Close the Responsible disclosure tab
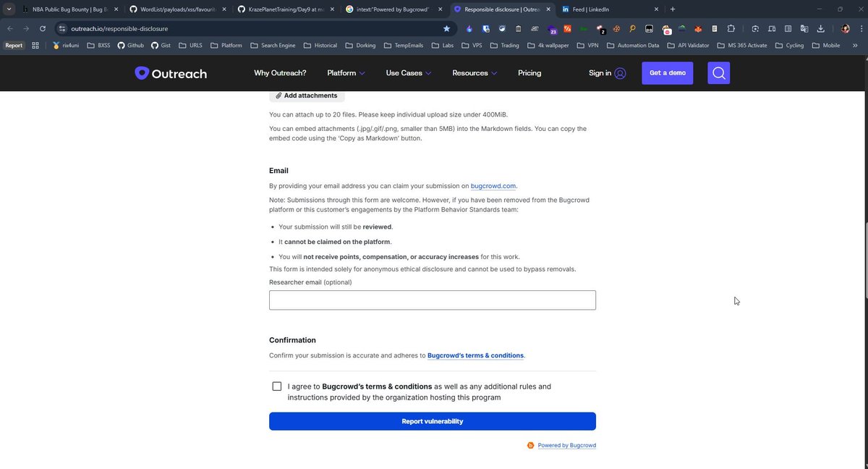This screenshot has width=868, height=469. [548, 9]
